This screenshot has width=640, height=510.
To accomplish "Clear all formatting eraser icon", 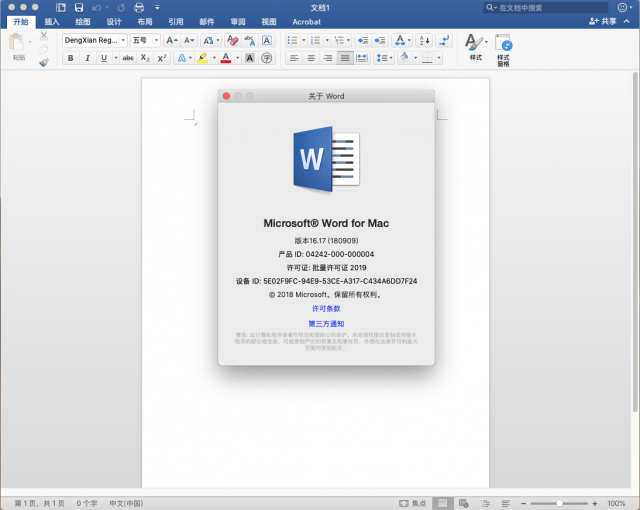I will [x=233, y=40].
